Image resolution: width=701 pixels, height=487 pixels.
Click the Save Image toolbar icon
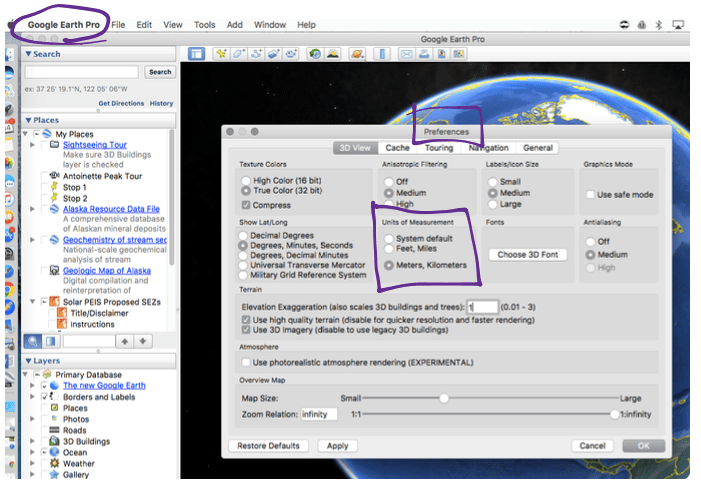click(x=441, y=54)
